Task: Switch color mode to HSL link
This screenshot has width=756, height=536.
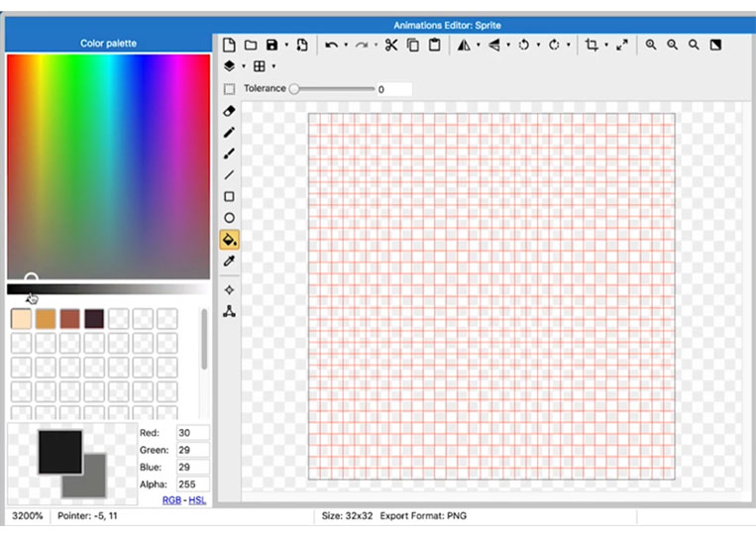Action: pyautogui.click(x=197, y=500)
